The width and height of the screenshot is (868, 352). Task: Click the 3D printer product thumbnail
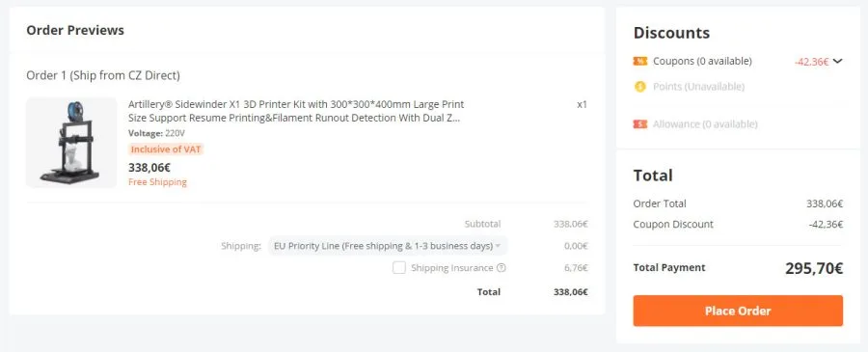pos(71,143)
